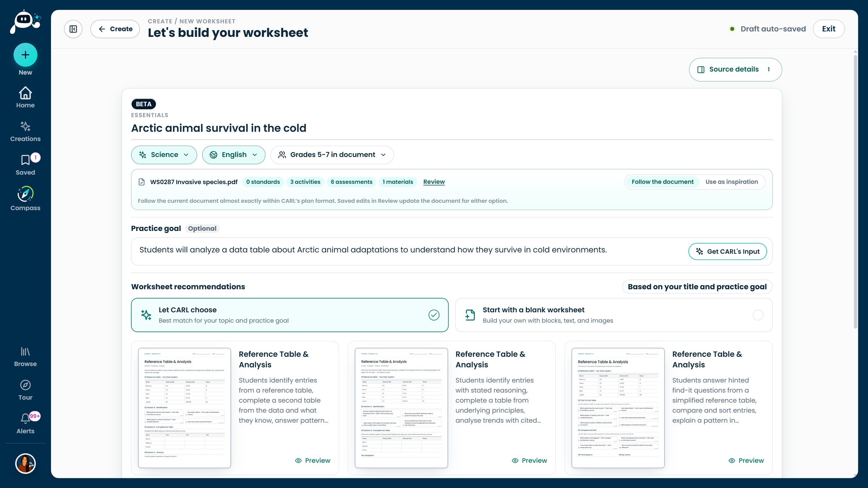The width and height of the screenshot is (868, 488).
Task: Open the third Reference Table worksheet thumbnail
Action: click(x=618, y=408)
